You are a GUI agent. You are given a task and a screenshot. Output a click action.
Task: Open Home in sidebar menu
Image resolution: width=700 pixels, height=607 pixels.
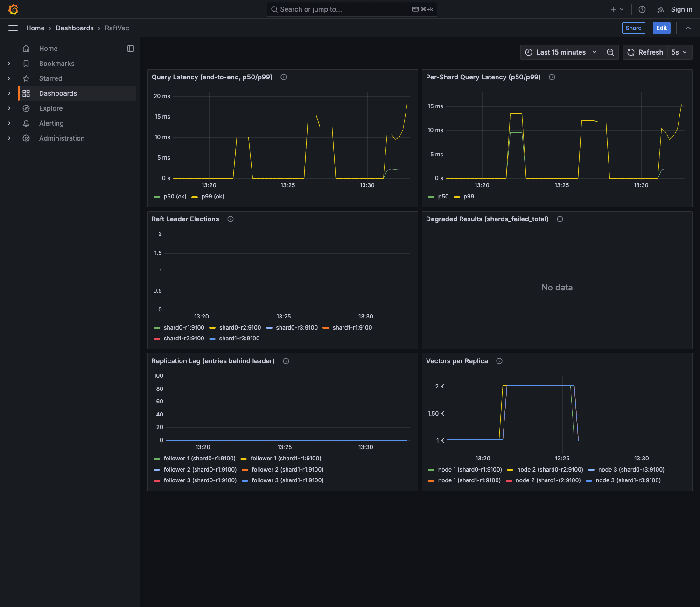[x=49, y=49]
